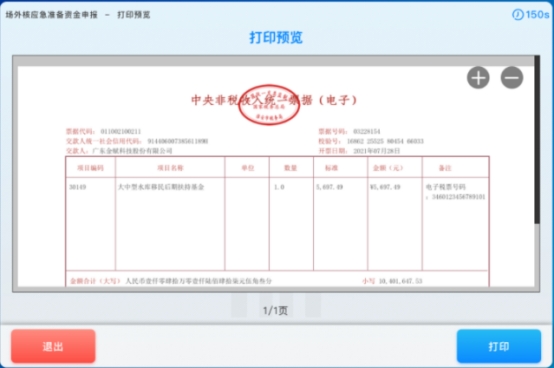Click the red official seal on the receipt
This screenshot has width=554, height=368.
point(269,105)
